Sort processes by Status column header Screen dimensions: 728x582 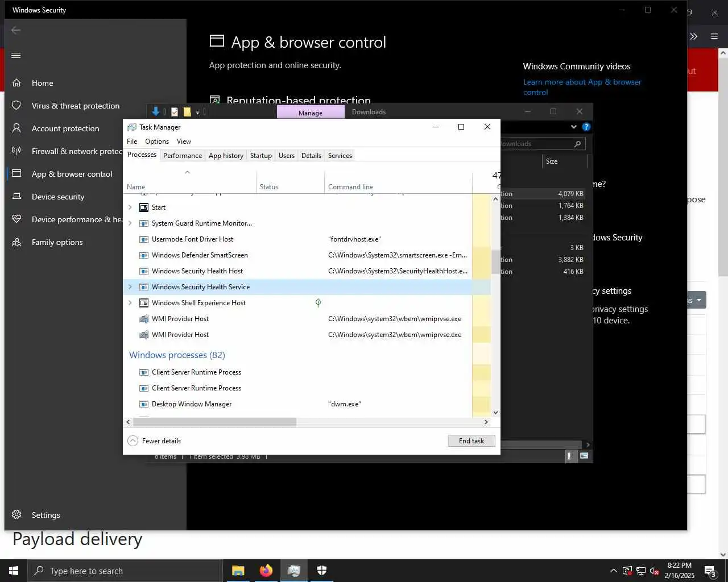pos(290,181)
